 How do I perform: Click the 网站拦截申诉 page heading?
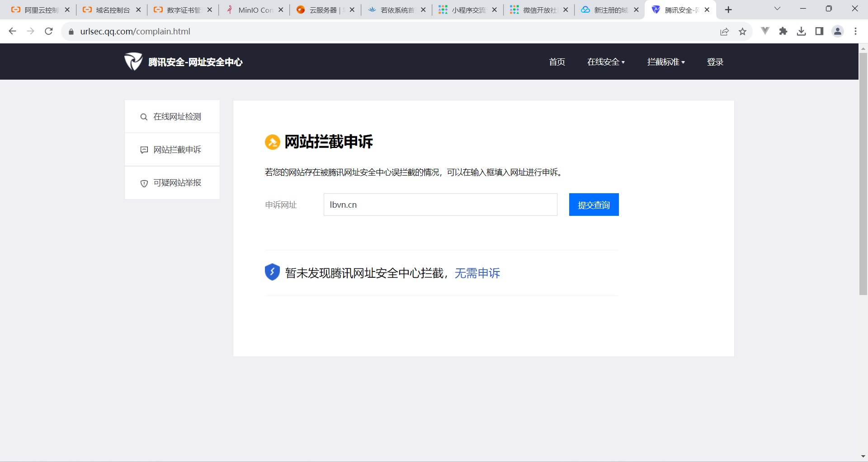pos(329,142)
